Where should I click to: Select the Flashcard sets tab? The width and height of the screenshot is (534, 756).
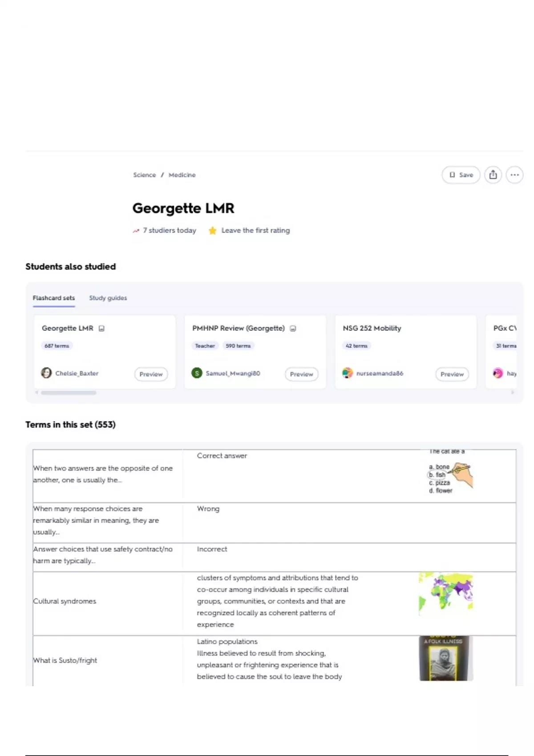pyautogui.click(x=53, y=298)
